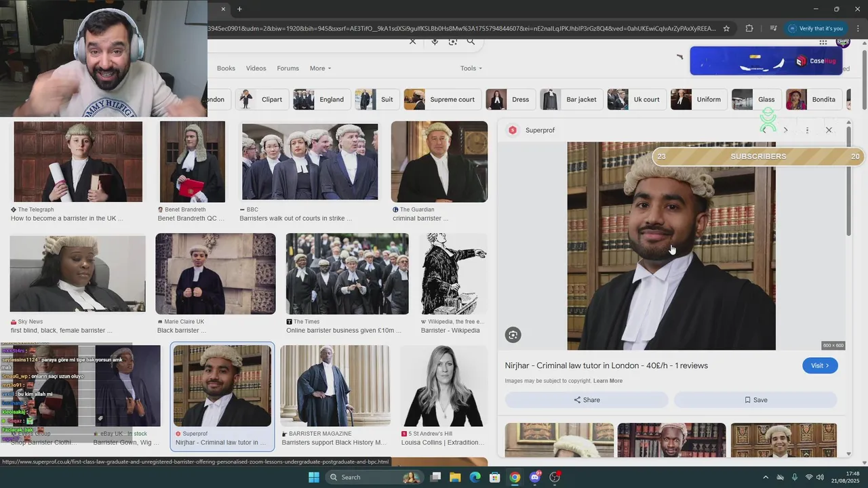Click the magnifier search icon in Google

tap(471, 41)
